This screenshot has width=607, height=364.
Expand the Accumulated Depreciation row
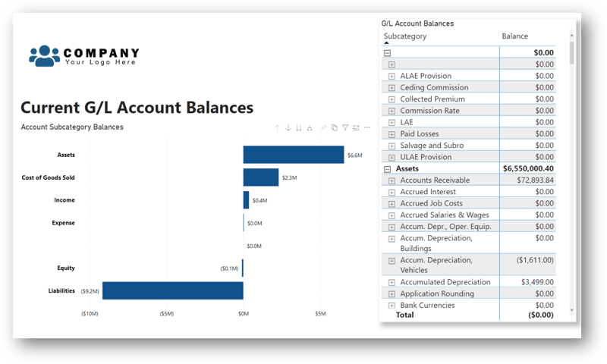click(392, 282)
